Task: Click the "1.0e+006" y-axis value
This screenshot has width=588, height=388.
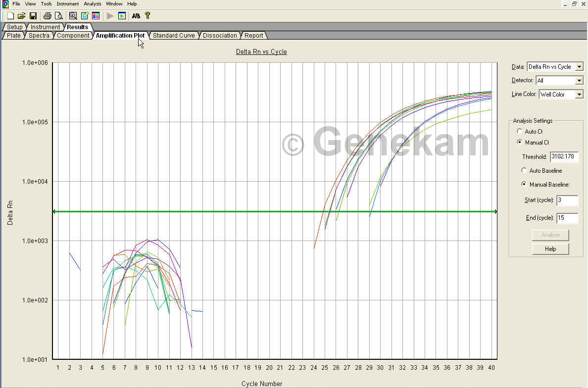Action: click(x=35, y=63)
